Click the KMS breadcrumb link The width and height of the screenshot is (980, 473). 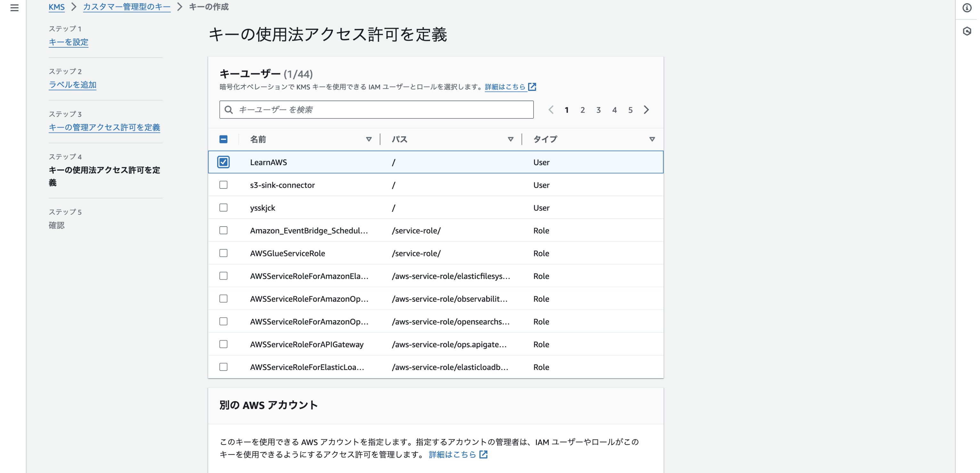pos(56,7)
